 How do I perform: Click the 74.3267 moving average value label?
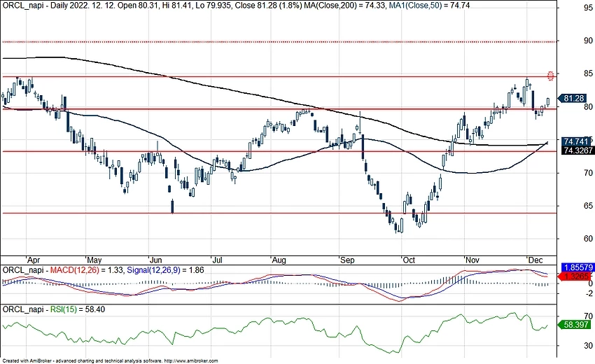pos(578,150)
